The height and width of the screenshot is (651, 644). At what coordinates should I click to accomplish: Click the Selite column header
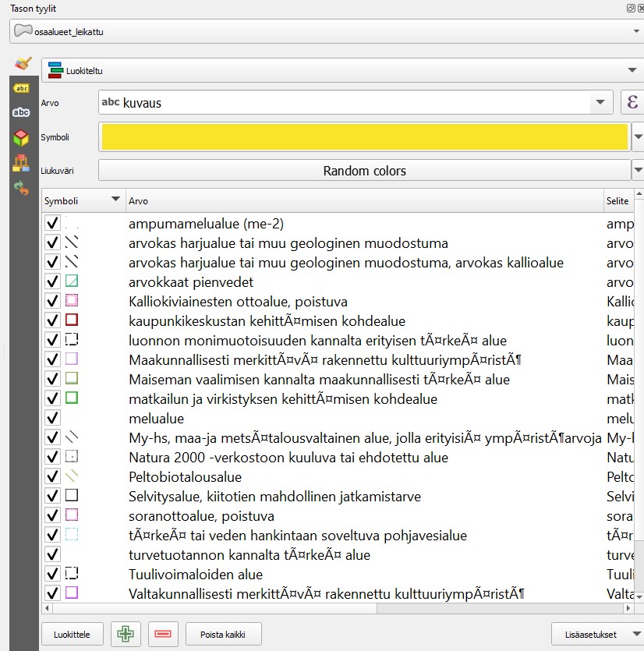pos(618,201)
